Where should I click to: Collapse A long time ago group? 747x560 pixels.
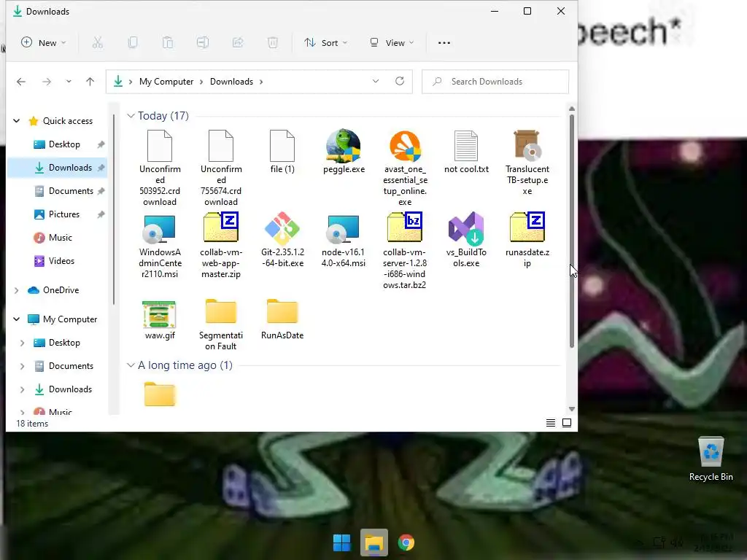tap(131, 365)
